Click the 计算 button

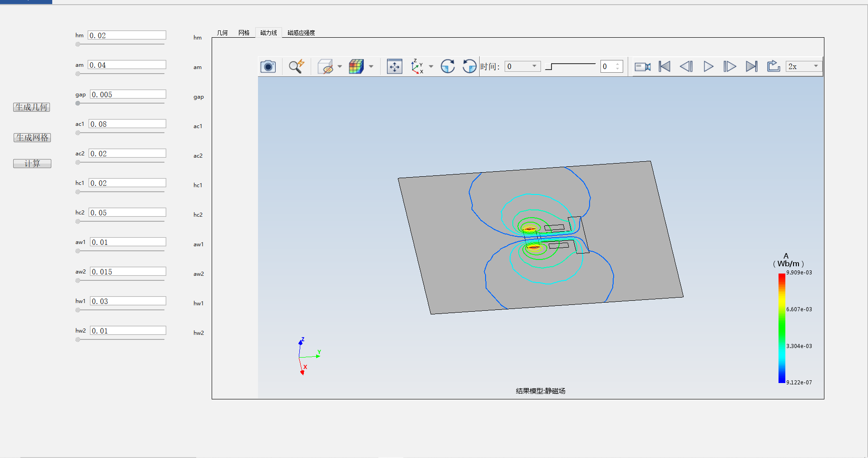coord(32,164)
